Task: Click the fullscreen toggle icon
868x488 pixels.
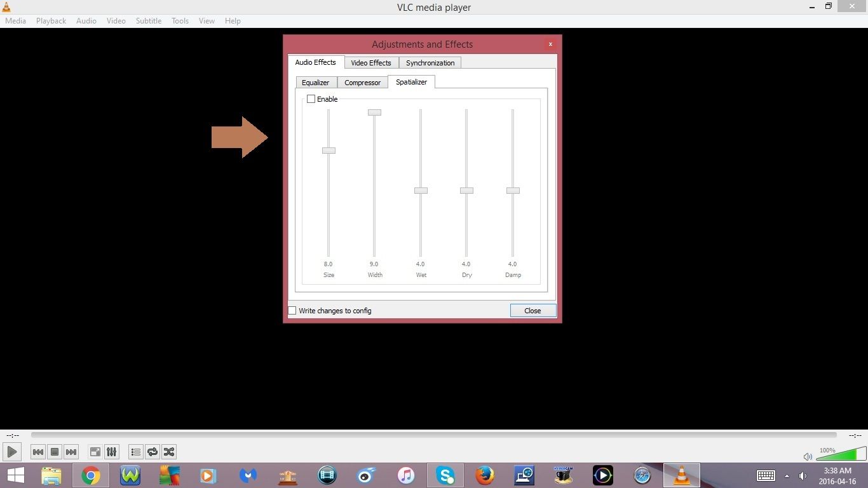Action: point(95,452)
